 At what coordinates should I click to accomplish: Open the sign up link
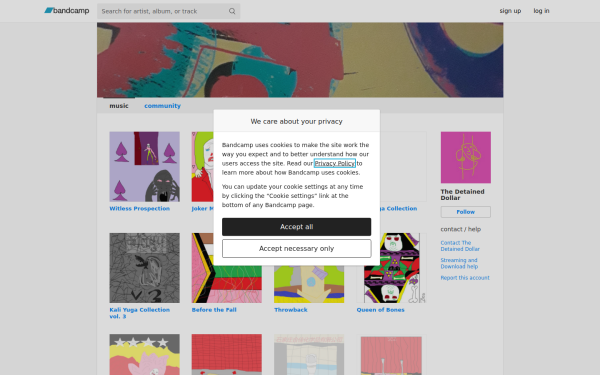point(510,11)
